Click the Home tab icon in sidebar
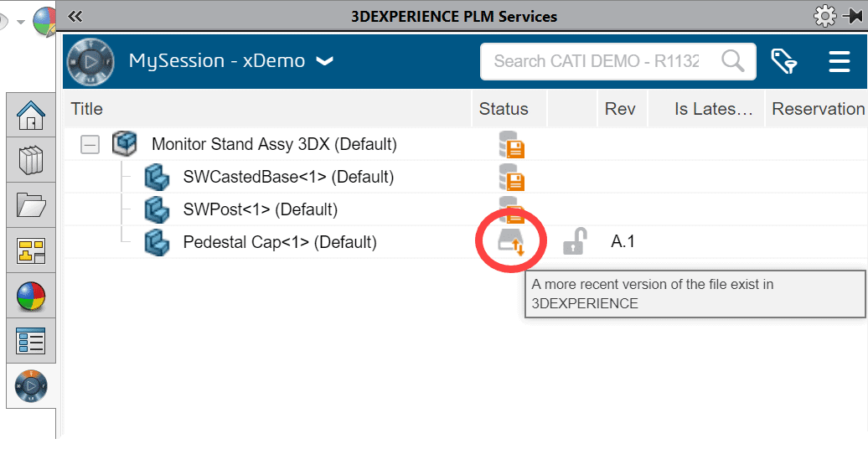 (31, 115)
